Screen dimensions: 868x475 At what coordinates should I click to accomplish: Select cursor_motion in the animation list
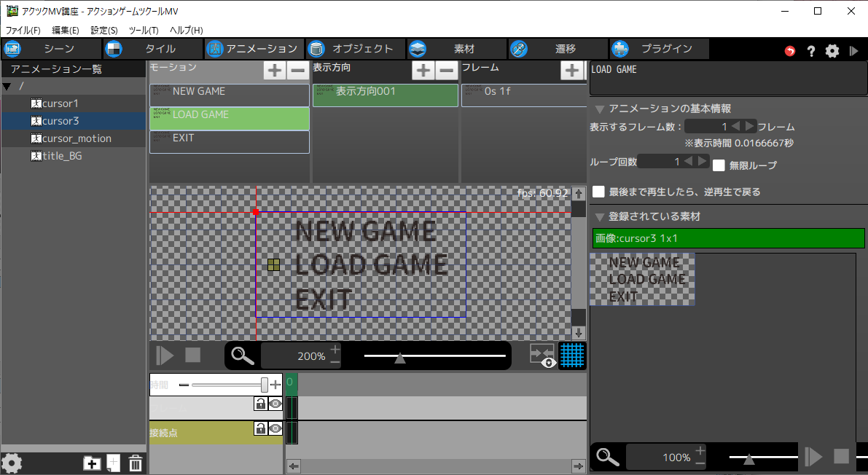tap(77, 138)
